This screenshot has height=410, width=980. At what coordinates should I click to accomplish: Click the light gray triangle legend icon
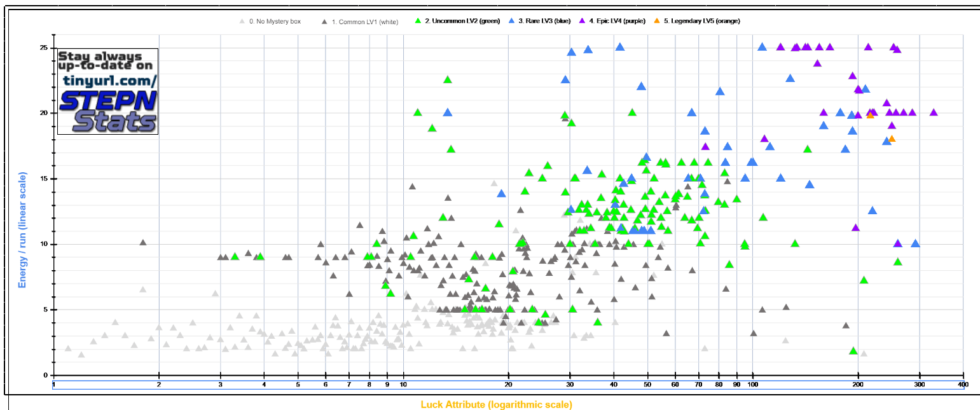[242, 22]
